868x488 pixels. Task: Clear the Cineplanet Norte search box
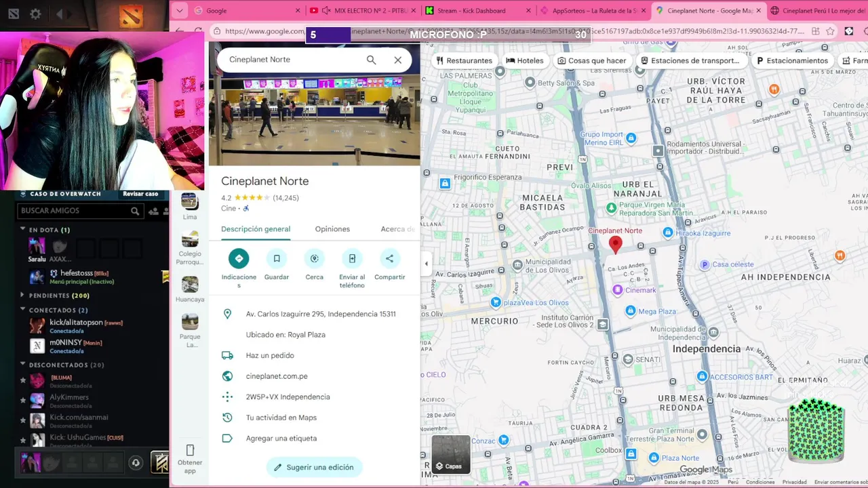tap(398, 60)
